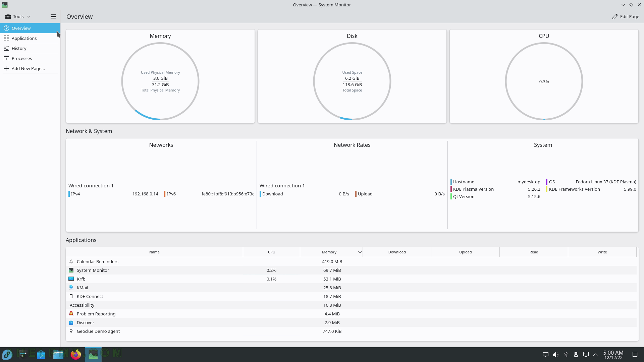Image resolution: width=644 pixels, height=362 pixels.
Task: Select the Discover application row
Action: point(351,322)
